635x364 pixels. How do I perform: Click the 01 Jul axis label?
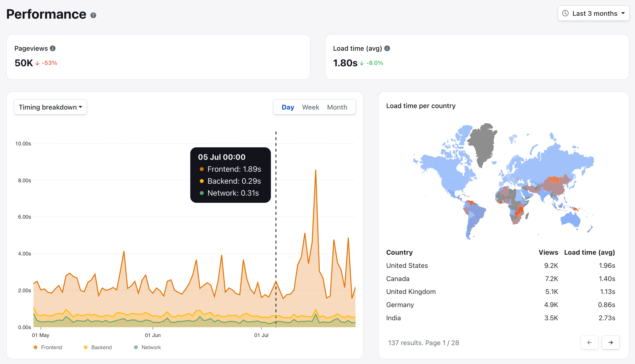[261, 335]
